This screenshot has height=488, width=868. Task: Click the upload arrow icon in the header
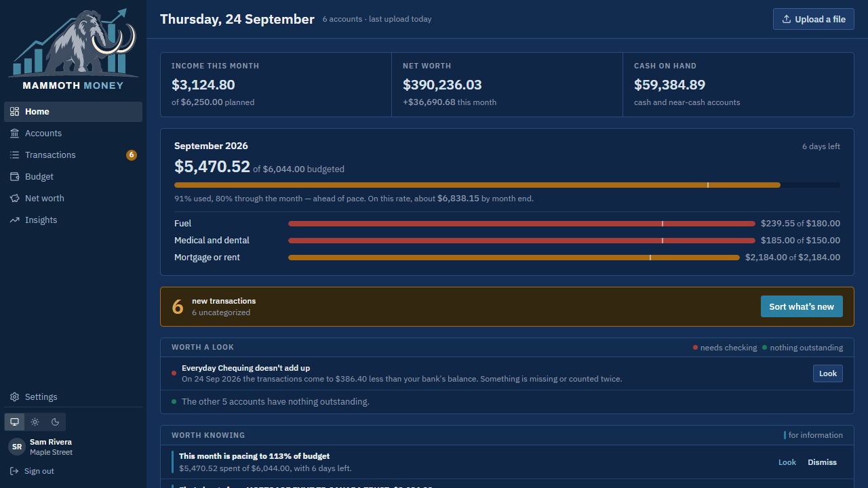click(787, 19)
